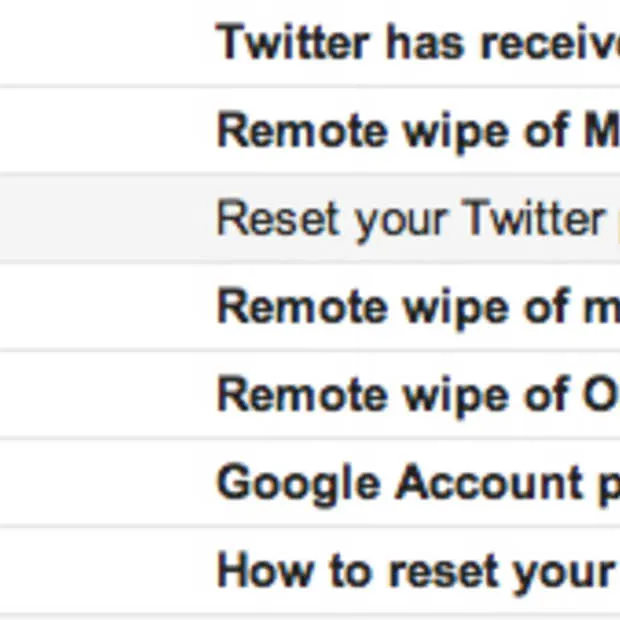Screen dimensions: 620x620
Task: Open the "Google Account p…" email
Action: 417,484
